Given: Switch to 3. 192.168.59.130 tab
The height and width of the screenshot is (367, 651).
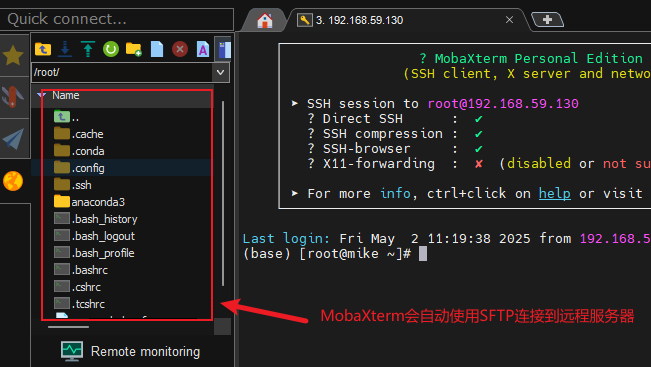Looking at the screenshot, I should coord(360,20).
